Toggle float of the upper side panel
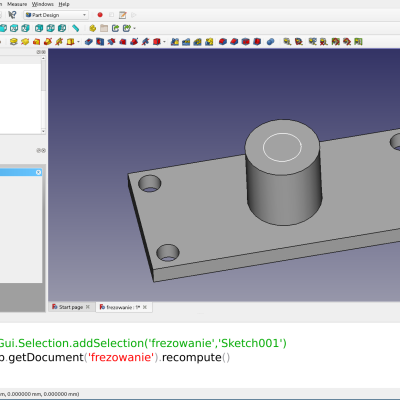The image size is (400, 400). pos(39,52)
